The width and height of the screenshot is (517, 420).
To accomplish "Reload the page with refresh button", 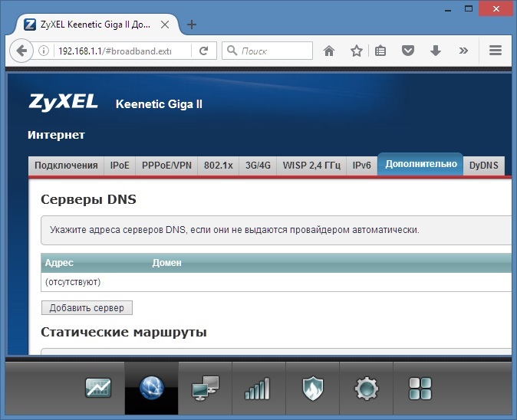I will pos(204,51).
